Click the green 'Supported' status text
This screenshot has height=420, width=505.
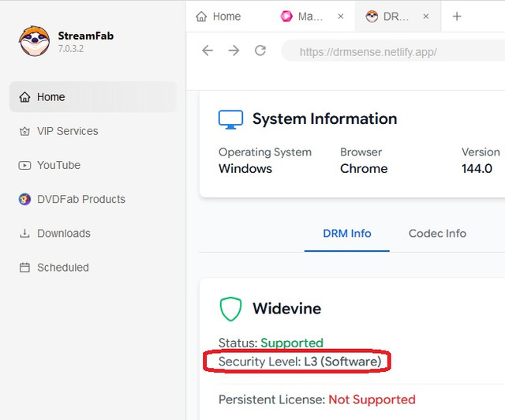pyautogui.click(x=292, y=343)
